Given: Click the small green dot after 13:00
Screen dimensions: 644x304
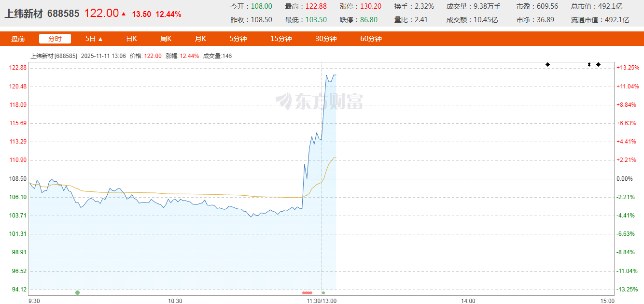Looking at the screenshot, I should click(323, 293).
